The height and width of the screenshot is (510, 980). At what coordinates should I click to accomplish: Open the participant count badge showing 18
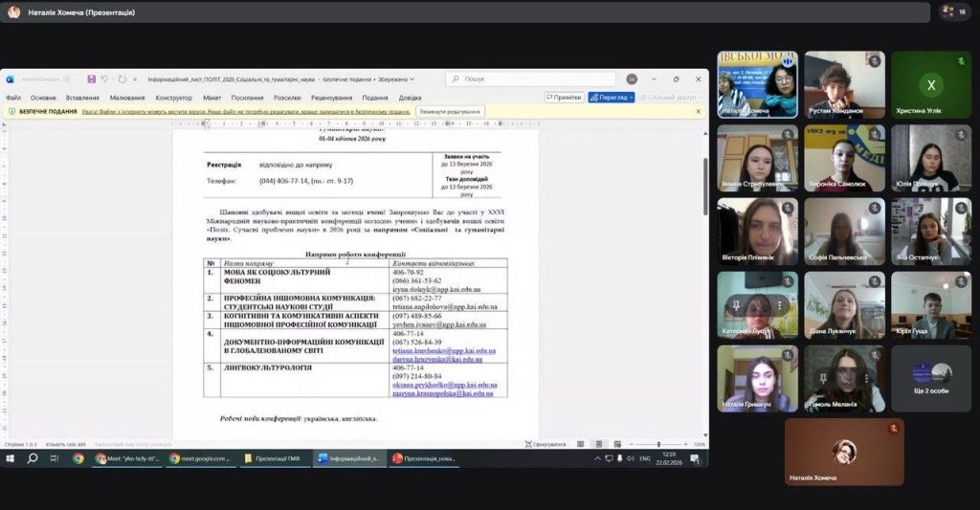(953, 12)
